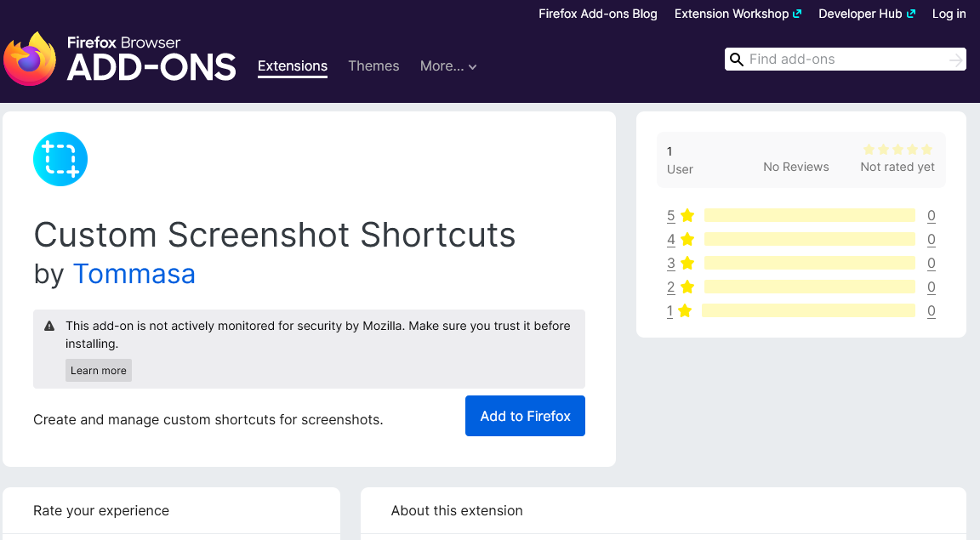The width and height of the screenshot is (980, 540).
Task: Click the star next to 2 rating
Action: (687, 287)
